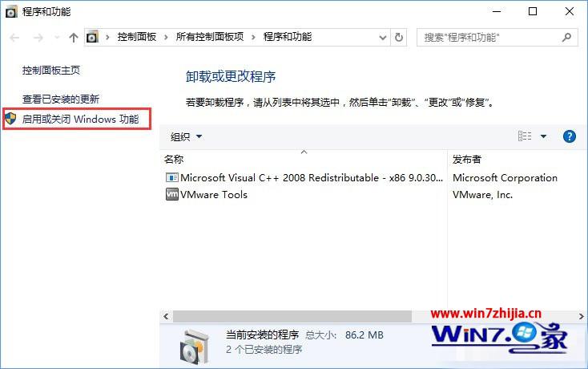Screen dimensions: 588x369
Task: Open 查看已安装的更新 link
Action: pos(61,99)
